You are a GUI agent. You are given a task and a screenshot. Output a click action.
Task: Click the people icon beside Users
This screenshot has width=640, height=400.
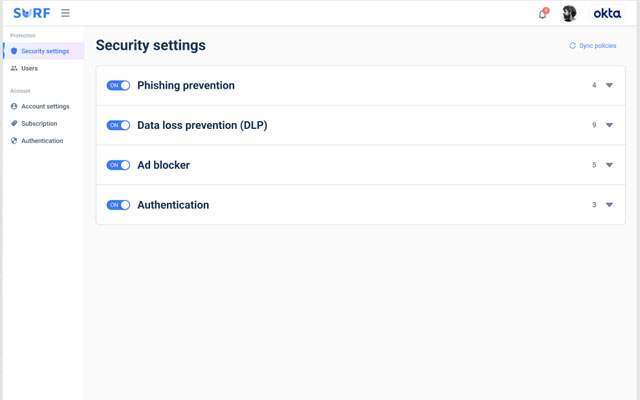click(14, 68)
